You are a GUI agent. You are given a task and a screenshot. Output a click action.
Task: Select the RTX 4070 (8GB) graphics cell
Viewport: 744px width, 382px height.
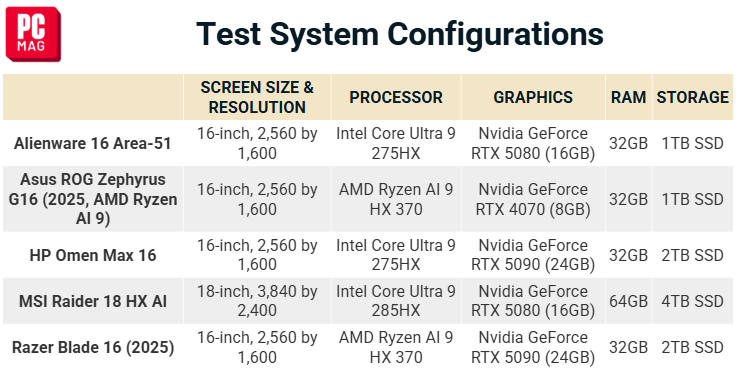pyautogui.click(x=533, y=199)
